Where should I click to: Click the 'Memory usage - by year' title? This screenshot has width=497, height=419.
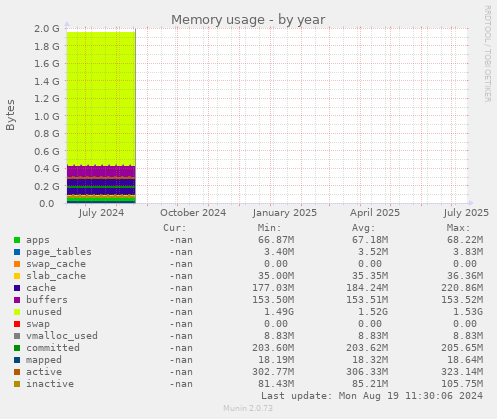(248, 20)
